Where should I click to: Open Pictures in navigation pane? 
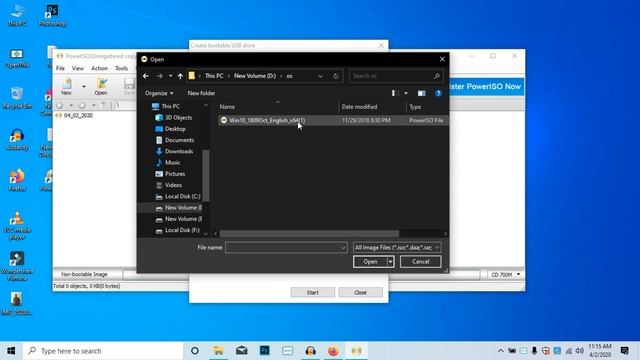tap(175, 174)
